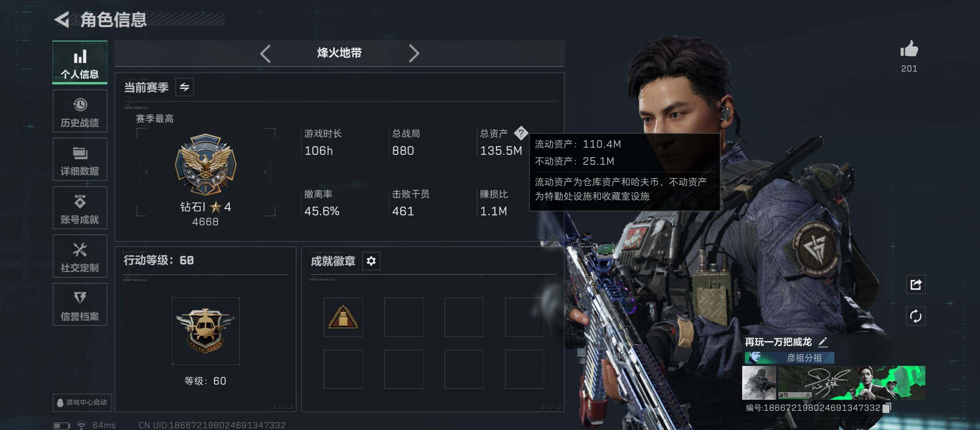
Task: Click the level 60 helicopter emblem
Action: pos(206,331)
